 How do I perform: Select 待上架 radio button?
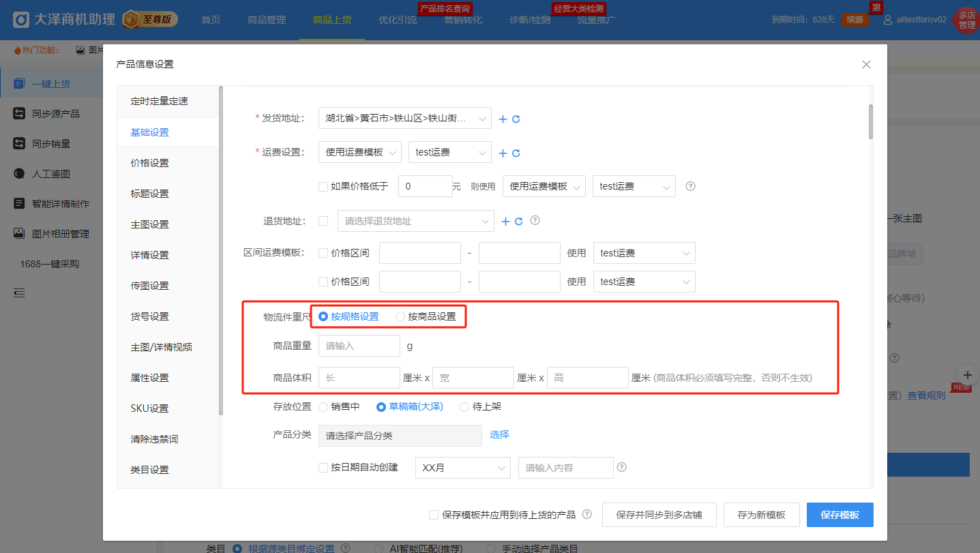tap(464, 406)
